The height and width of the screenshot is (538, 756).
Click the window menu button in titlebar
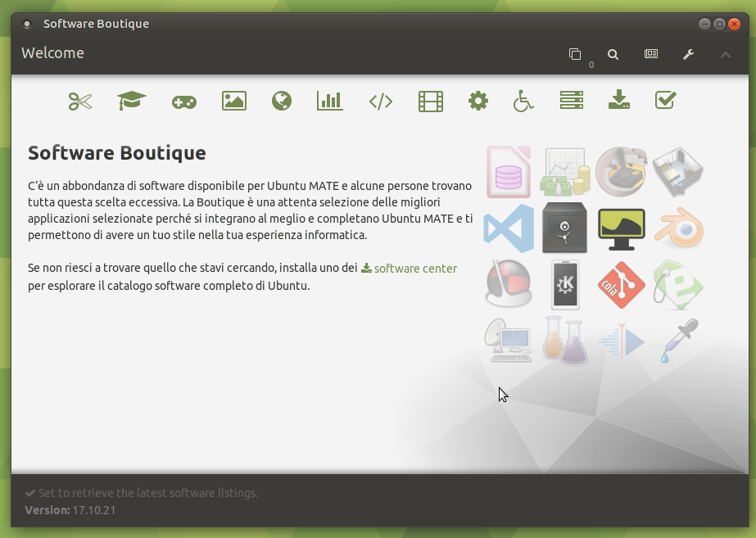27,24
